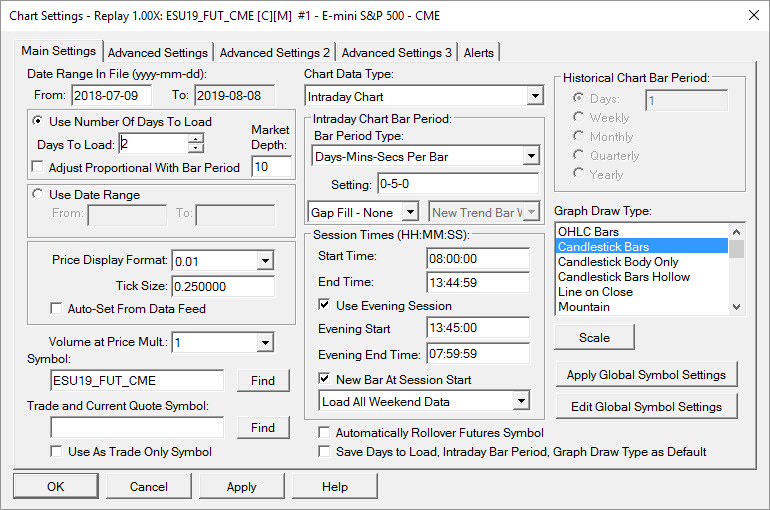
Task: Increase Days To Load with up arrow
Action: pyautogui.click(x=195, y=139)
